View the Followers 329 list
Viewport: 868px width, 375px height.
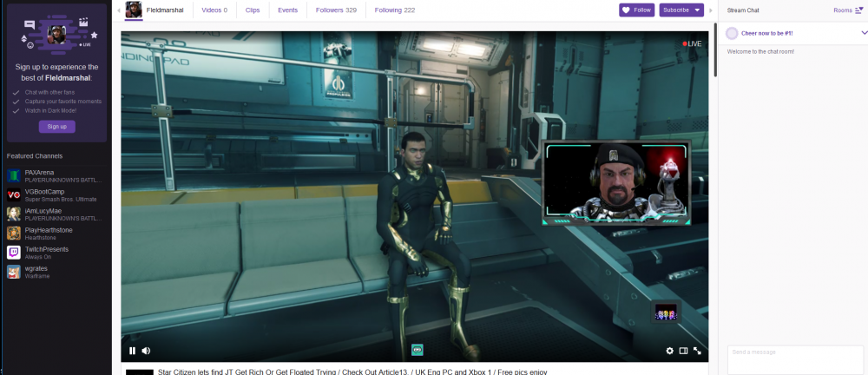click(336, 10)
